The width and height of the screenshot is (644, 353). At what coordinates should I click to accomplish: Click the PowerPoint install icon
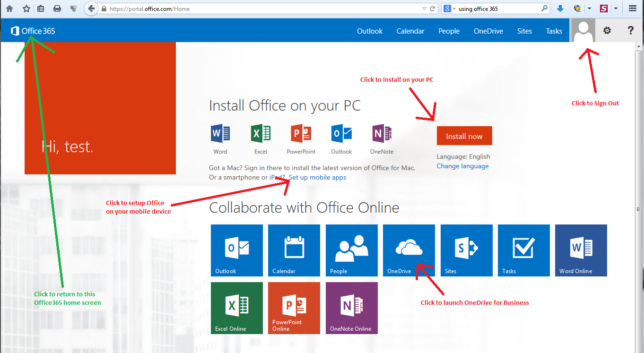point(301,134)
